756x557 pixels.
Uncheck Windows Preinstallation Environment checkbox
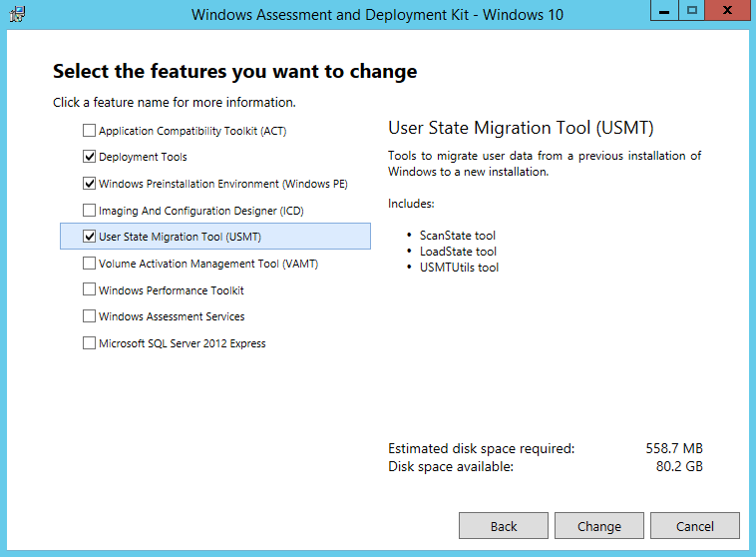[x=89, y=184]
